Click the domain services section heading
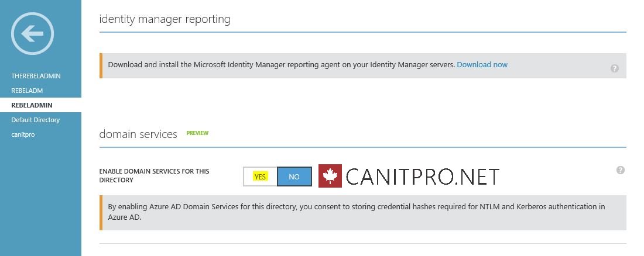The height and width of the screenshot is (256, 644). point(138,134)
